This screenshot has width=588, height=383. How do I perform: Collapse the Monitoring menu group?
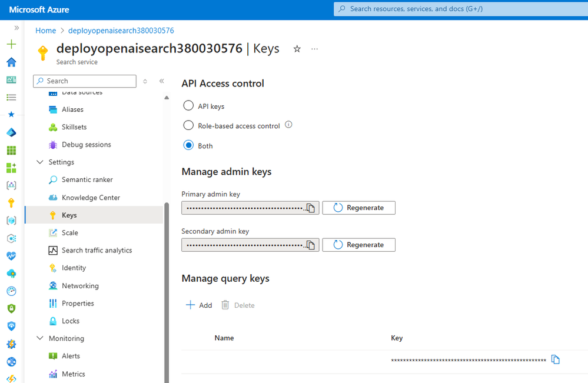[40, 338]
